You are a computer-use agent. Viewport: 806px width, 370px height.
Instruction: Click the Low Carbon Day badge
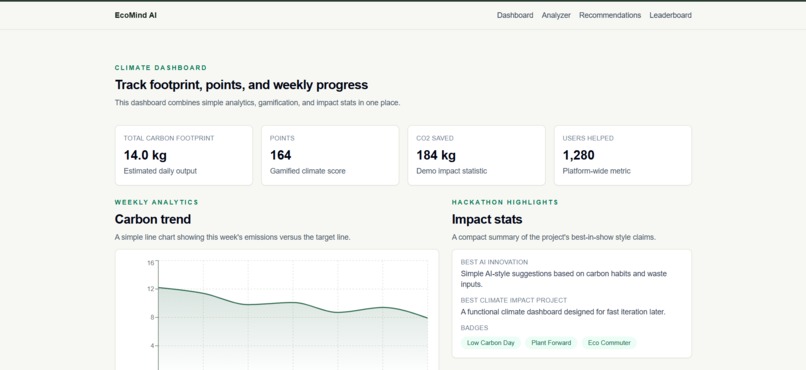[x=490, y=343]
